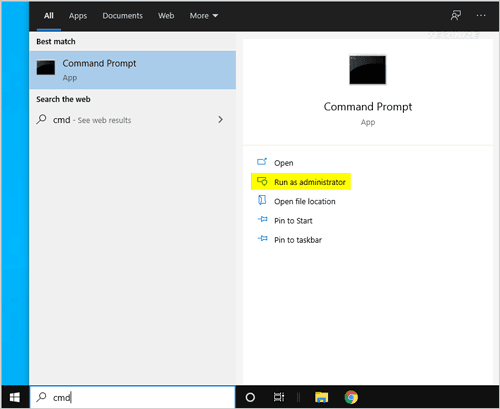
Task: Open Task View from the taskbar
Action: point(279,397)
